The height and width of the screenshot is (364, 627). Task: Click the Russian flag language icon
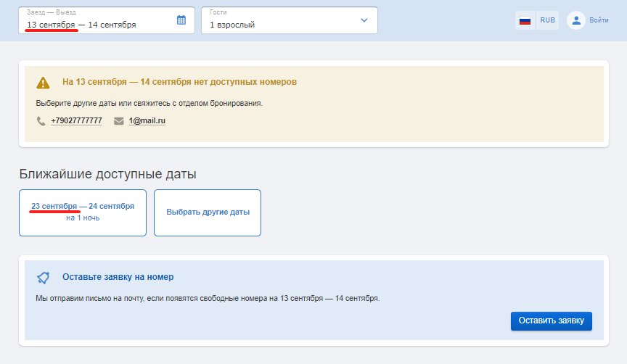click(x=525, y=20)
